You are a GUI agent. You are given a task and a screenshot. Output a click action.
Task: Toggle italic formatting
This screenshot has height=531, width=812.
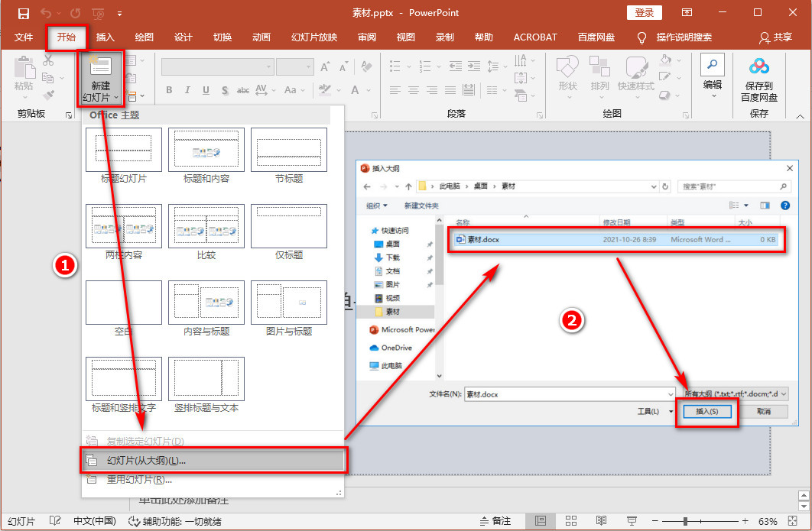pyautogui.click(x=187, y=90)
